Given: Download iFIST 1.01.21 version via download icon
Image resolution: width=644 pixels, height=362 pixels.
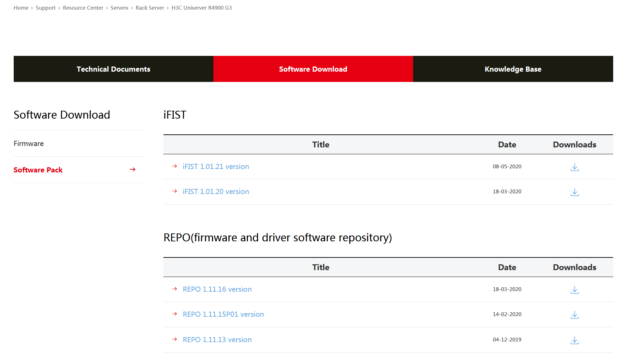Looking at the screenshot, I should coord(574,167).
